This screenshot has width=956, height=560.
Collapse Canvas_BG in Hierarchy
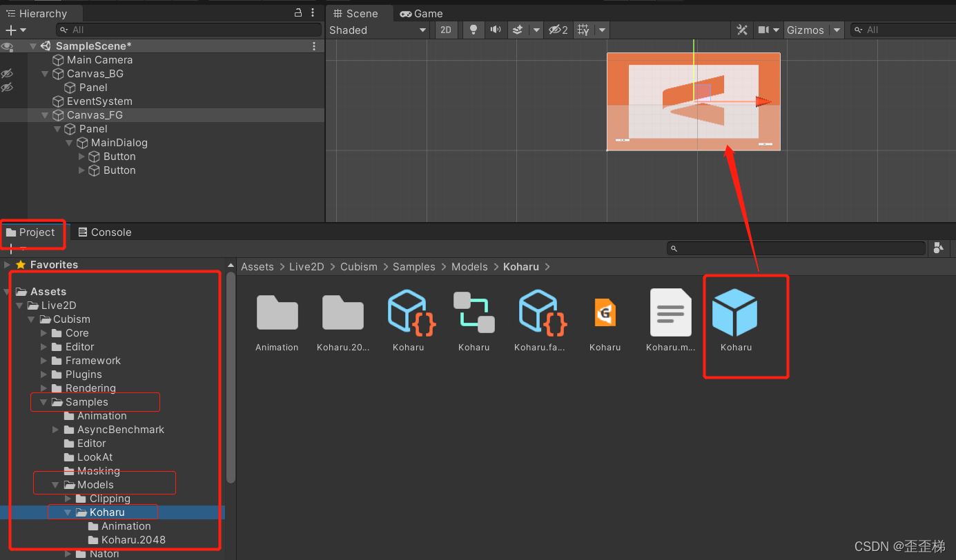pyautogui.click(x=45, y=74)
